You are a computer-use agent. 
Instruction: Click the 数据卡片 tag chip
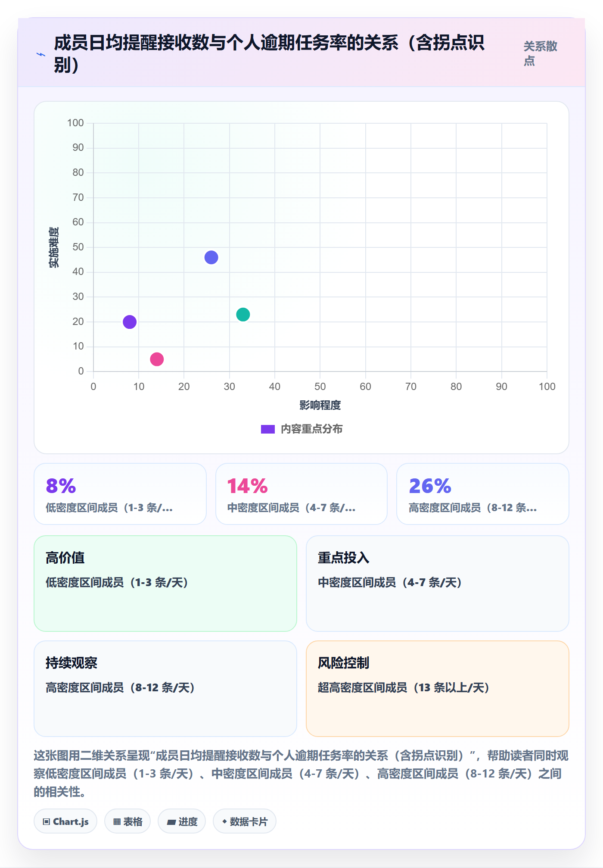coord(245,821)
